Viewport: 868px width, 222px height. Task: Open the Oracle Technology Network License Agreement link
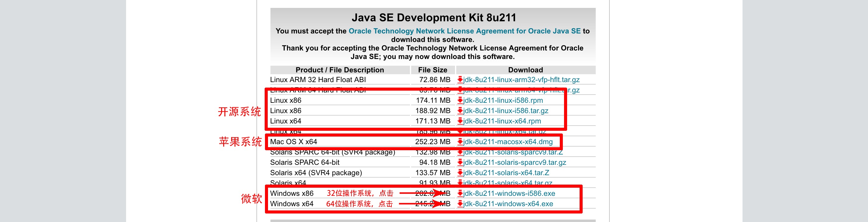(464, 31)
